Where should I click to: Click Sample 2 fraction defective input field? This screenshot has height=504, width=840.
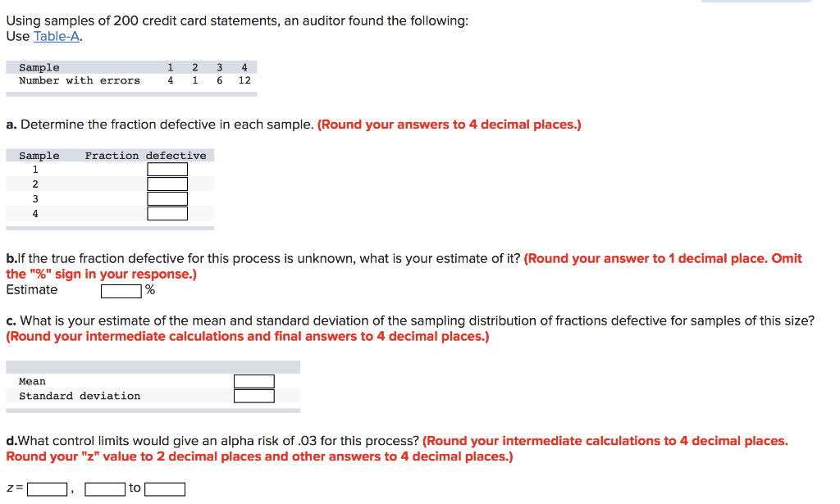pos(167,184)
